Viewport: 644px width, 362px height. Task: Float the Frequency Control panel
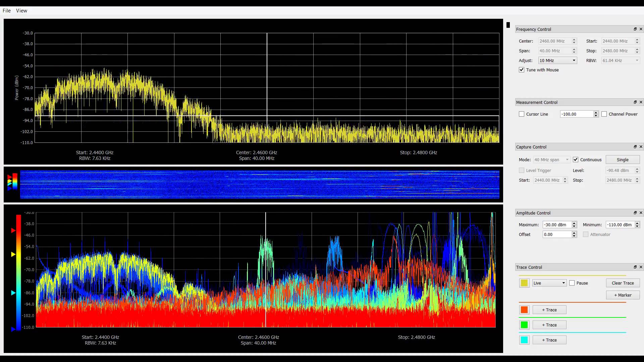point(635,29)
